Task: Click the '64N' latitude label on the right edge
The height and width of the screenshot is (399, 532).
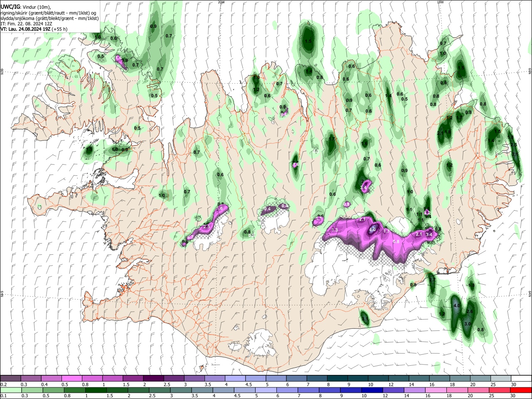Action: (530, 293)
